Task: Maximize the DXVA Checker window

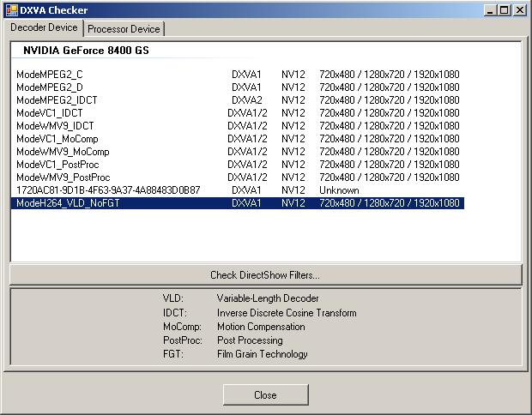Action: (505, 10)
